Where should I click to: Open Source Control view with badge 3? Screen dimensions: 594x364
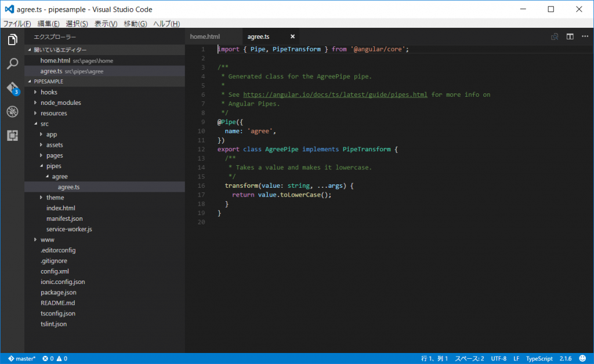point(12,88)
